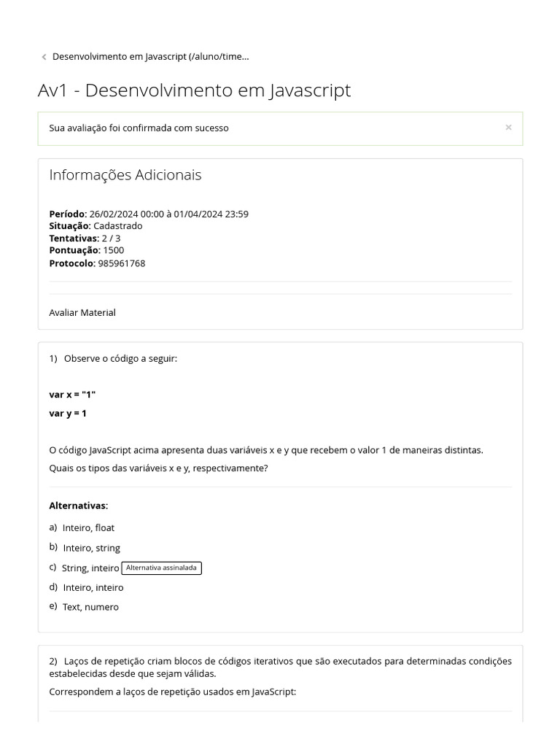Image resolution: width=560 pixels, height=747 pixels.
Task: Click the Alternativas label of question 1
Action: [78, 506]
